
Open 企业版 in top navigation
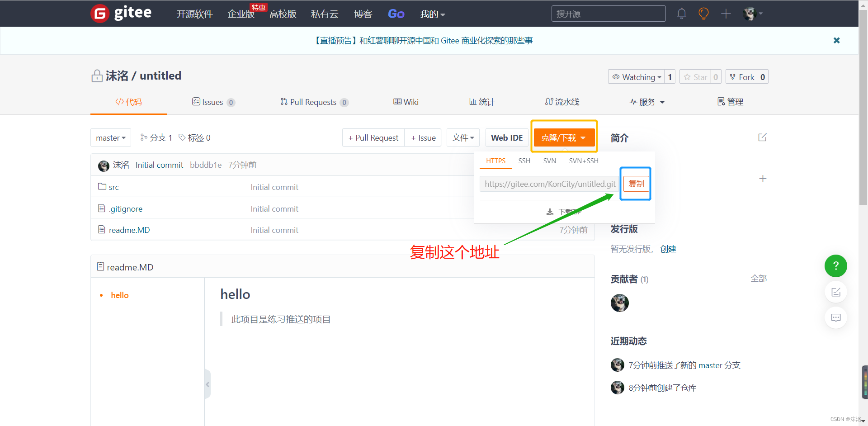coord(241,14)
